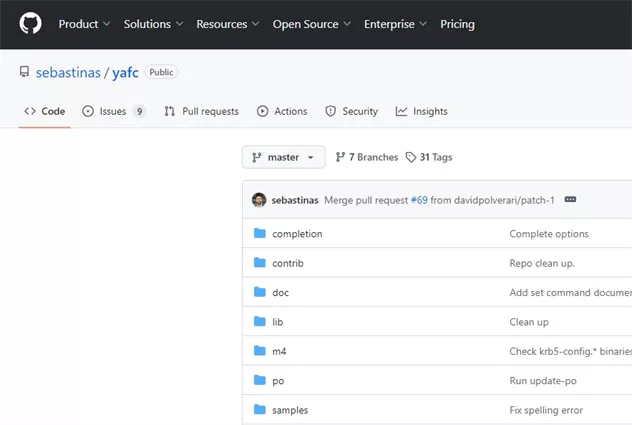Open the sebastinas commit author link
632x425 pixels.
pos(295,200)
